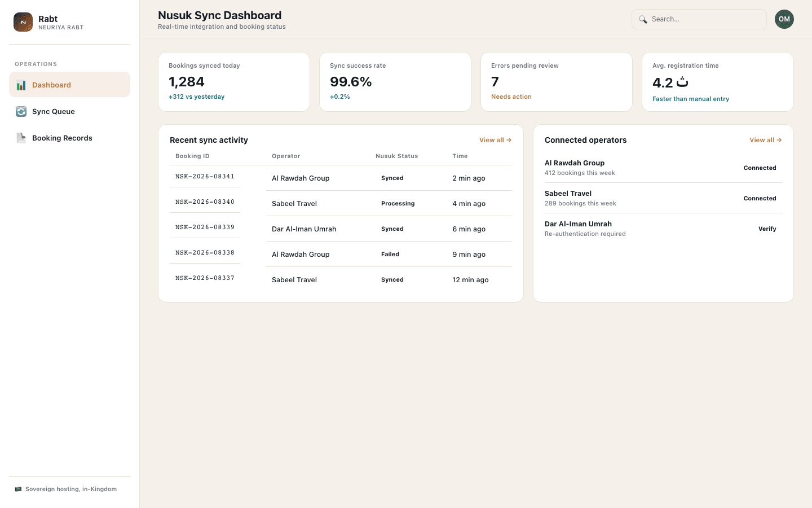812x508 pixels.
Task: Click Connected status for Al Rawdah Group
Action: (760, 168)
